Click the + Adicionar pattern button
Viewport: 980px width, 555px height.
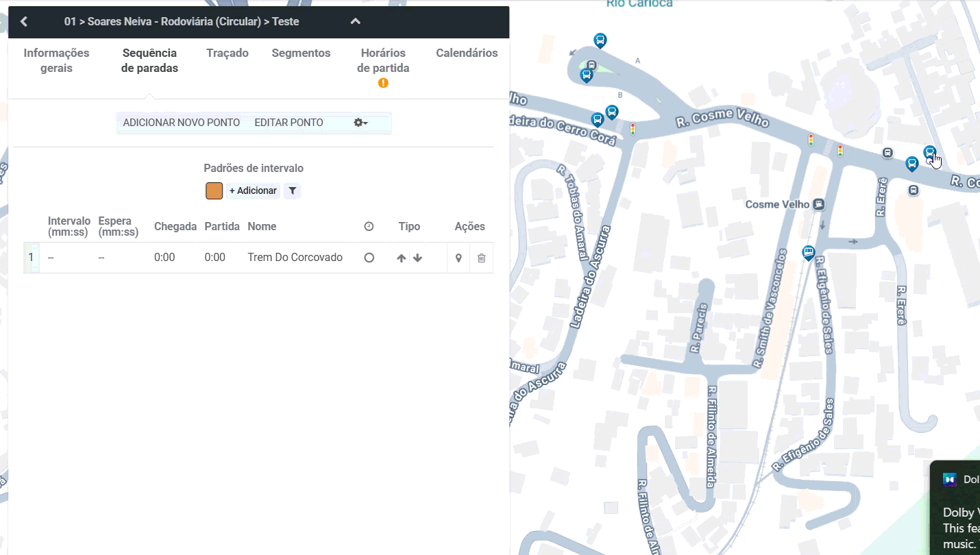pos(253,190)
